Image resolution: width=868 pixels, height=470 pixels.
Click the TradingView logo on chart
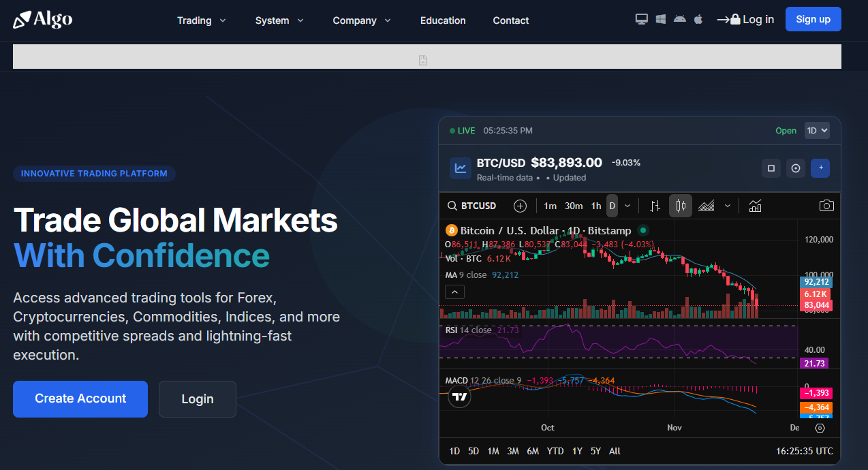[460, 396]
